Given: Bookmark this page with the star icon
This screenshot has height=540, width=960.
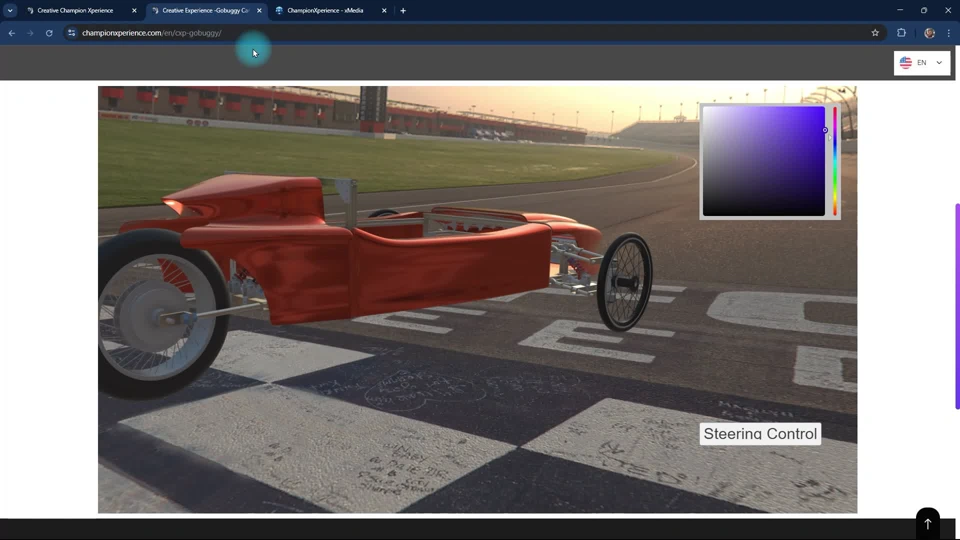Looking at the screenshot, I should 875,33.
